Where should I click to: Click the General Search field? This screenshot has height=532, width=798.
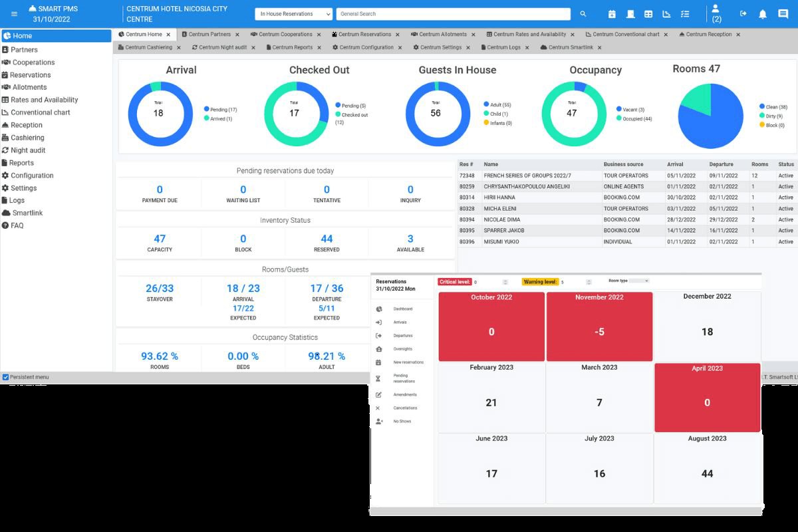pos(454,14)
